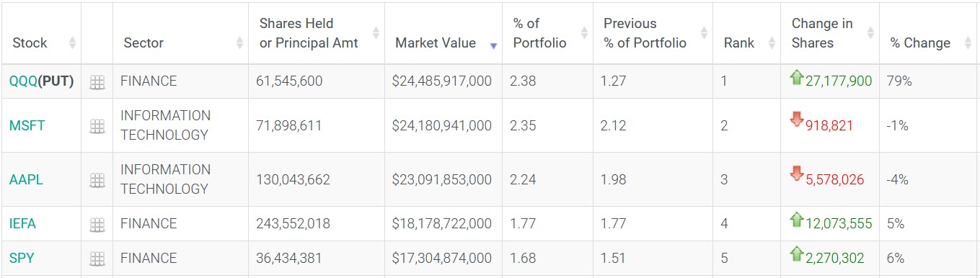Open the IEFA ticker link
980x278 pixels.
[x=22, y=224]
